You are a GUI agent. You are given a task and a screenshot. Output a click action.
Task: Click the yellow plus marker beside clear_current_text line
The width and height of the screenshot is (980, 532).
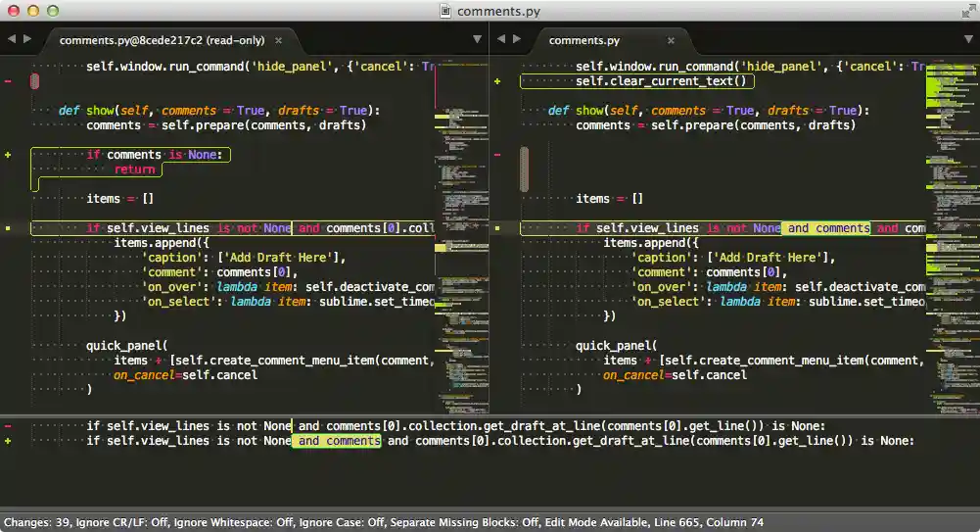click(497, 81)
